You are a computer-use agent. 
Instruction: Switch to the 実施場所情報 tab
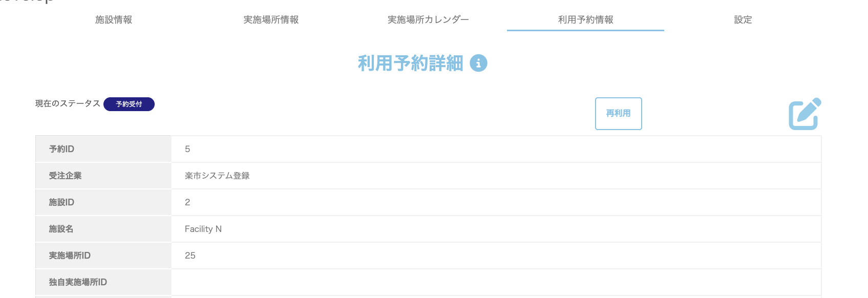271,20
